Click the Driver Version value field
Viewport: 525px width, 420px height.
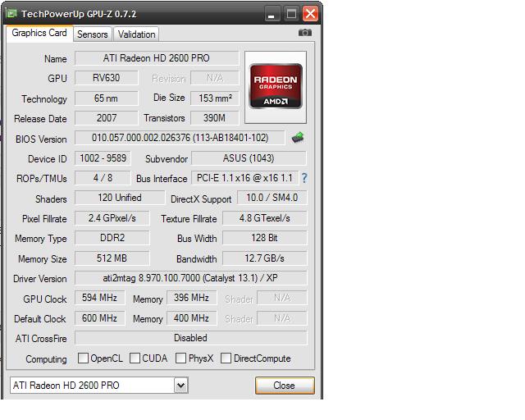click(x=191, y=278)
